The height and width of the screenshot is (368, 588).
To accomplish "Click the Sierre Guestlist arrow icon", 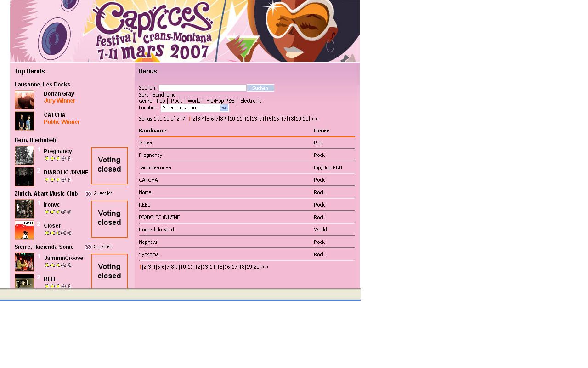I will 89,247.
